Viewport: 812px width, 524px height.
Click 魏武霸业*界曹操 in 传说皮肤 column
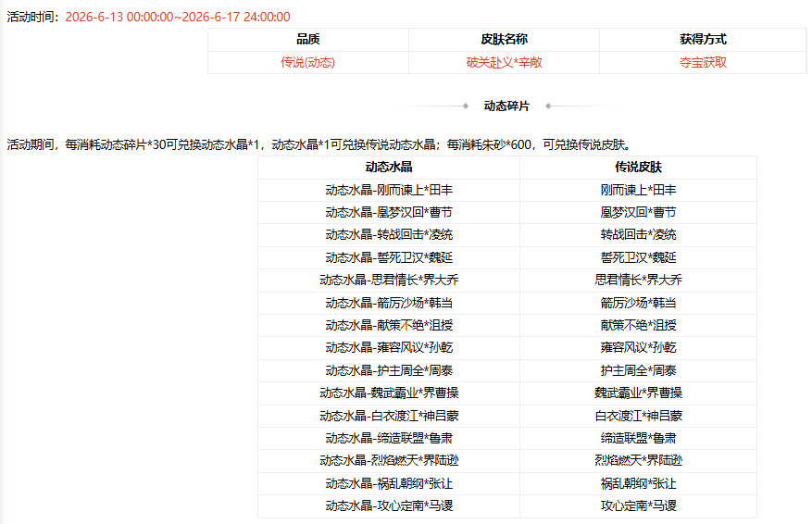point(638,393)
